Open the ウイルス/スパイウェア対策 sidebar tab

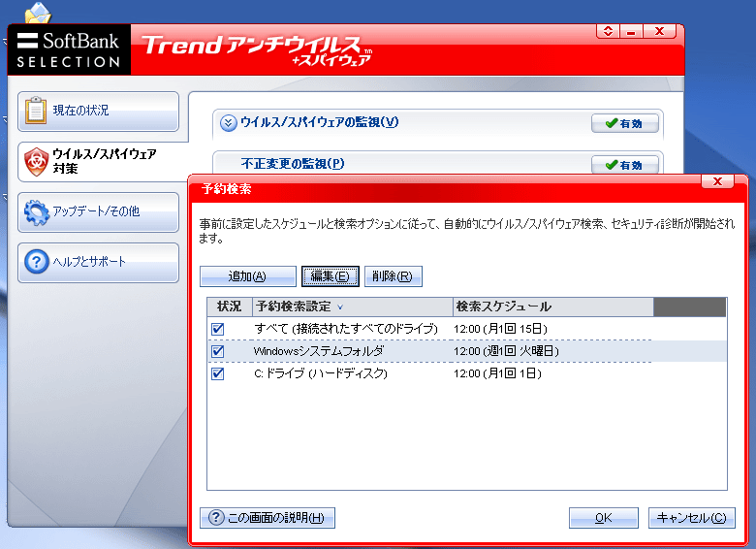coord(101,162)
